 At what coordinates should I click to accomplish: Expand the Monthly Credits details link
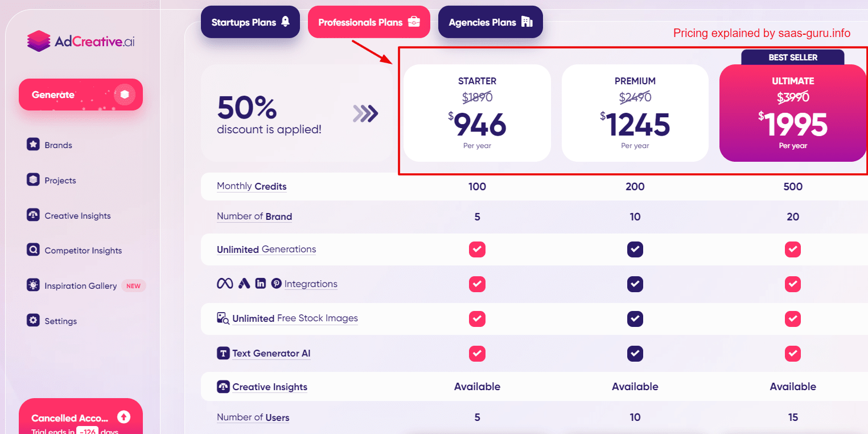[252, 186]
